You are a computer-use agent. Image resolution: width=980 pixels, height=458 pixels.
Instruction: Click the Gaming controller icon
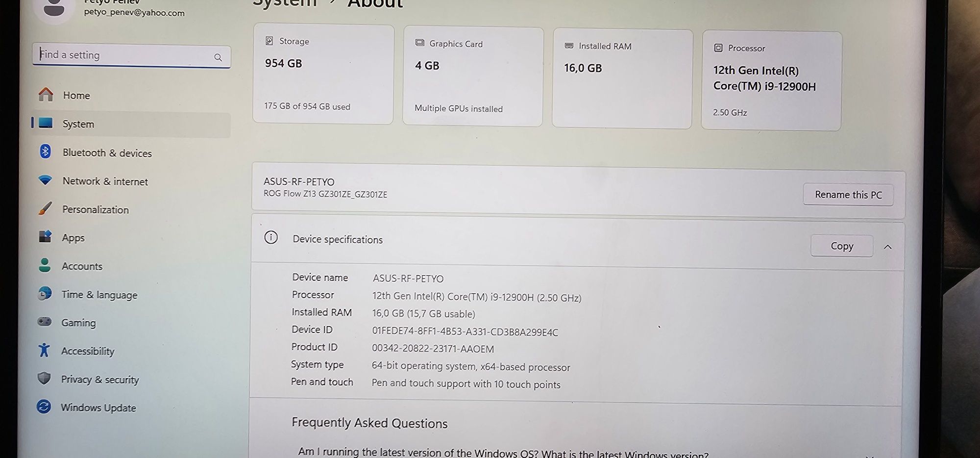[x=45, y=322]
